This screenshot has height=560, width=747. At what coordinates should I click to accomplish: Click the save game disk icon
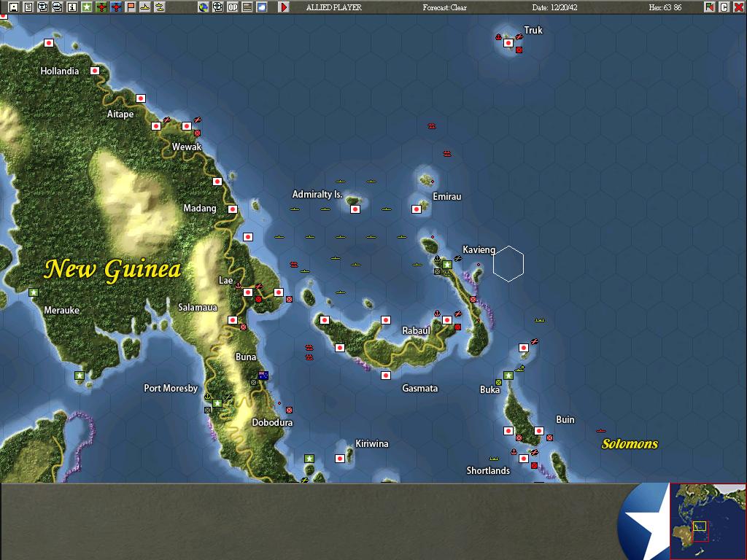click(x=14, y=7)
